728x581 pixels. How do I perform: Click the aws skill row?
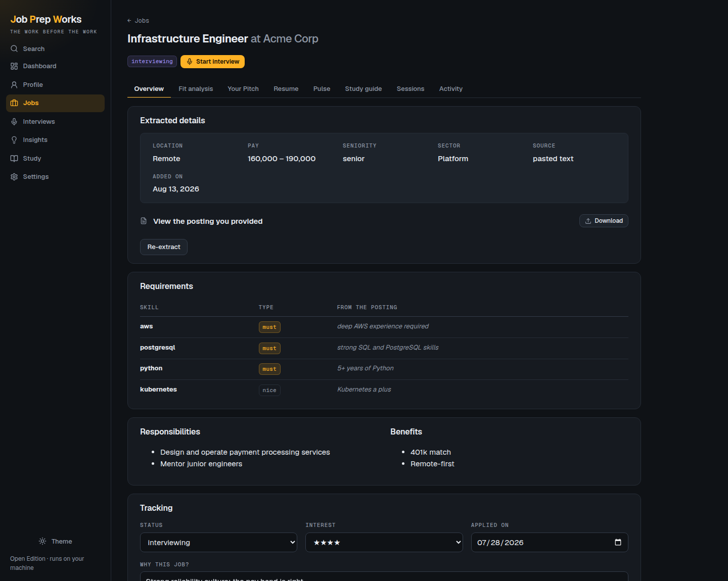tap(384, 327)
